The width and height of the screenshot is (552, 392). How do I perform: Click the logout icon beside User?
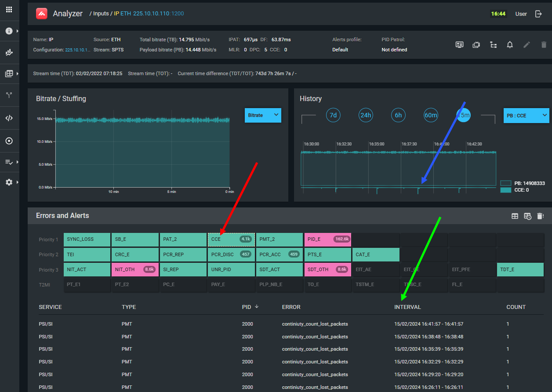538,14
